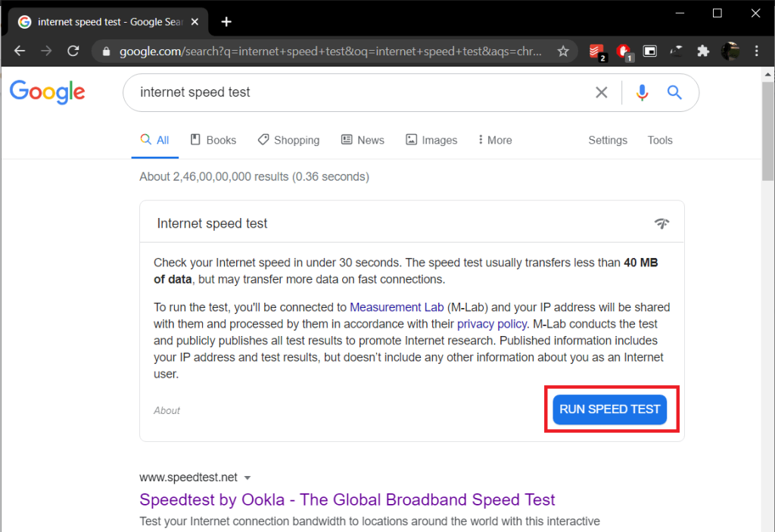
Task: Open the Measurement Lab link
Action: (396, 307)
